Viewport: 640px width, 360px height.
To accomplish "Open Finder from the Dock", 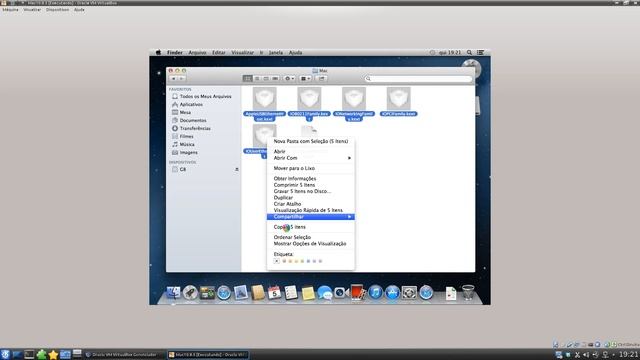I will point(173,293).
